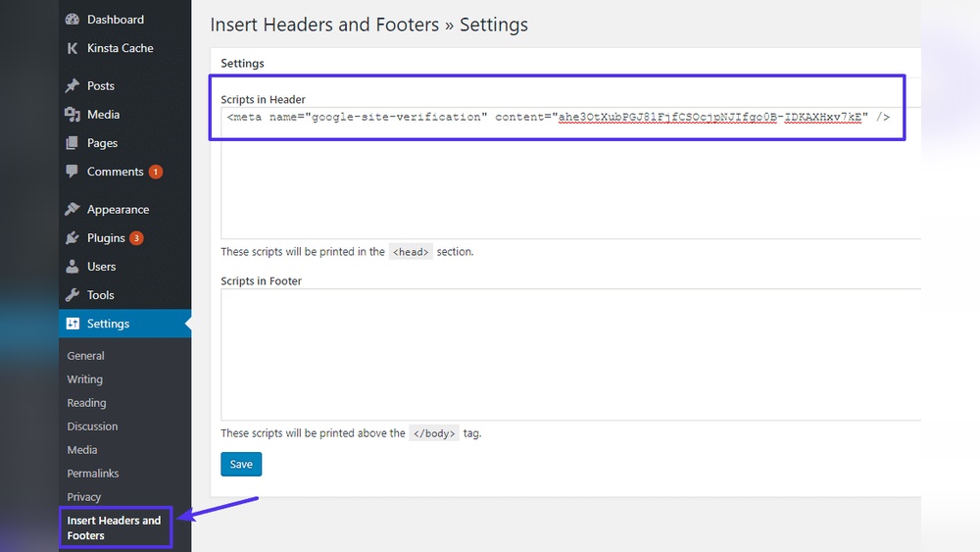Click the 'Scripts in Header' label

pyautogui.click(x=263, y=99)
